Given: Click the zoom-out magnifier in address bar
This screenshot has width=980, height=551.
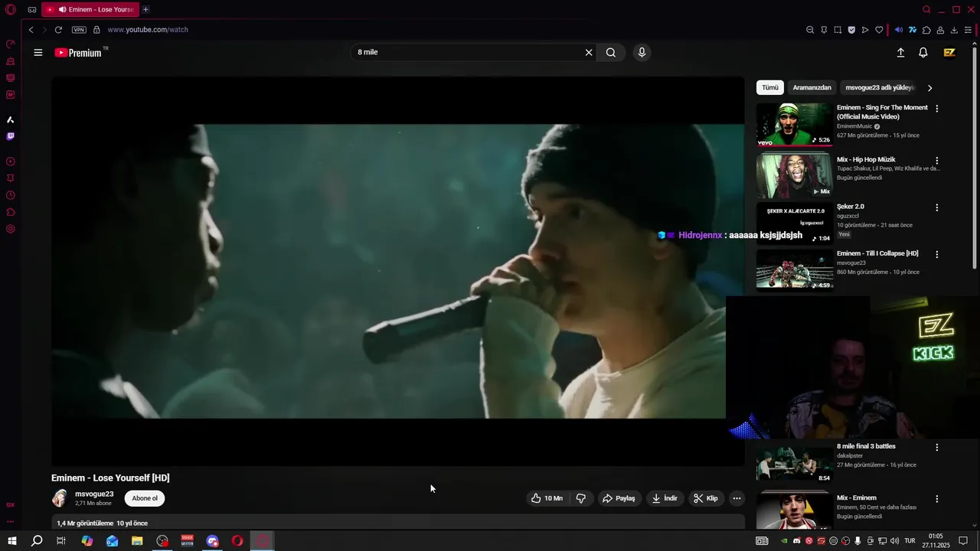Looking at the screenshot, I should [810, 30].
